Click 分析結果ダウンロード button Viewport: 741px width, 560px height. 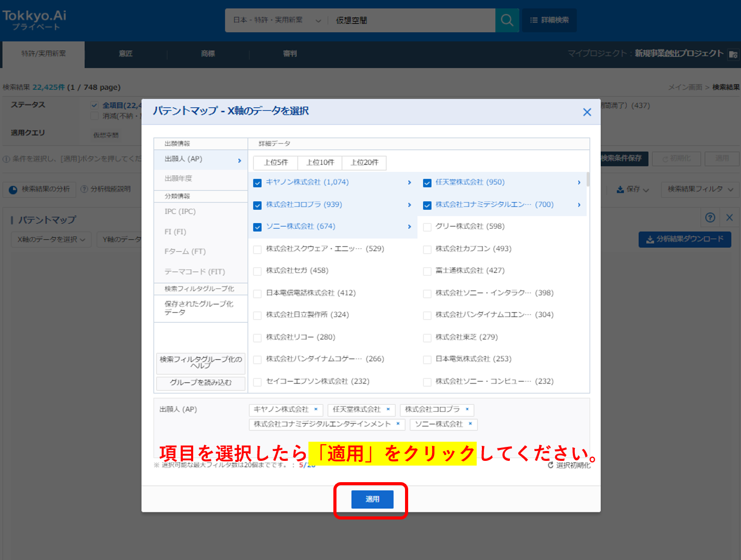point(684,239)
